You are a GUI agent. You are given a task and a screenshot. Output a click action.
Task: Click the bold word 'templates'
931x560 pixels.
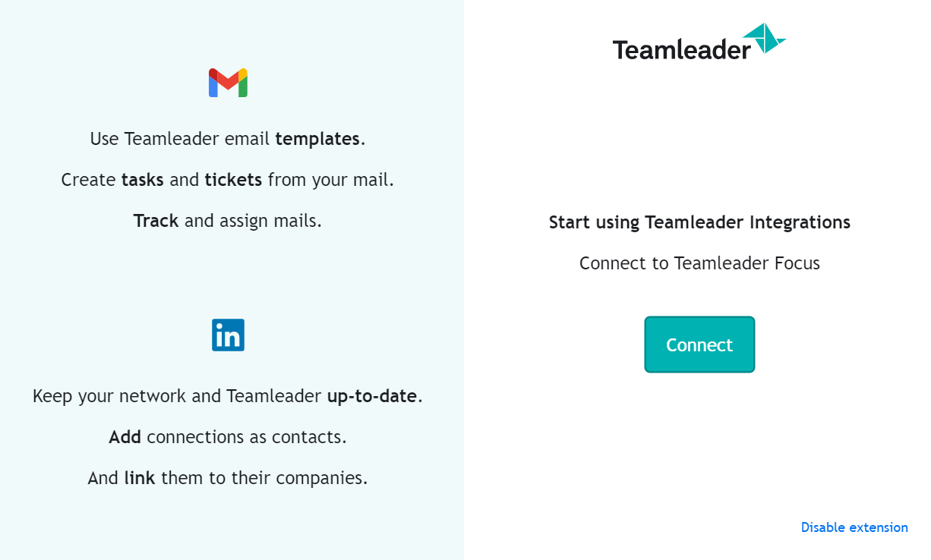coord(317,139)
